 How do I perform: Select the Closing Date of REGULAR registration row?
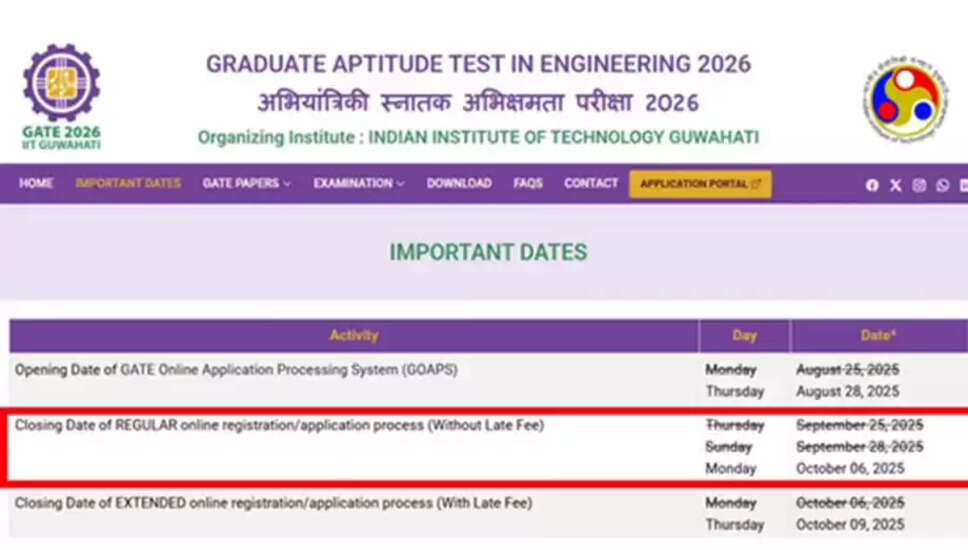pyautogui.click(x=484, y=447)
